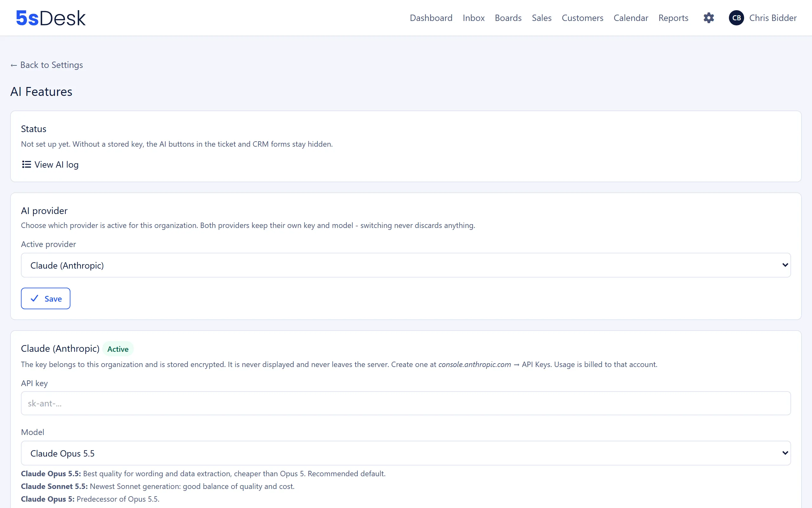
Task: Click the checkmark icon on Save button
Action: click(35, 298)
